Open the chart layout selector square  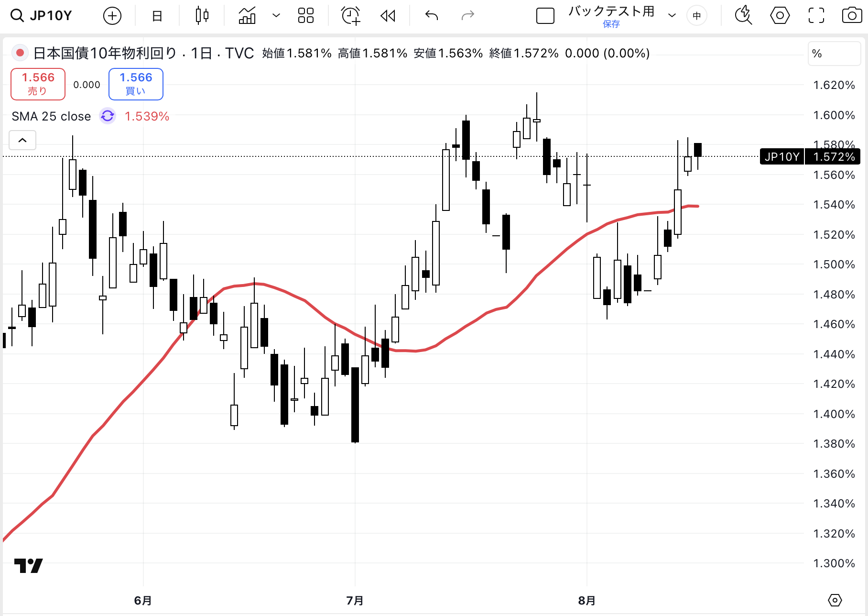545,16
